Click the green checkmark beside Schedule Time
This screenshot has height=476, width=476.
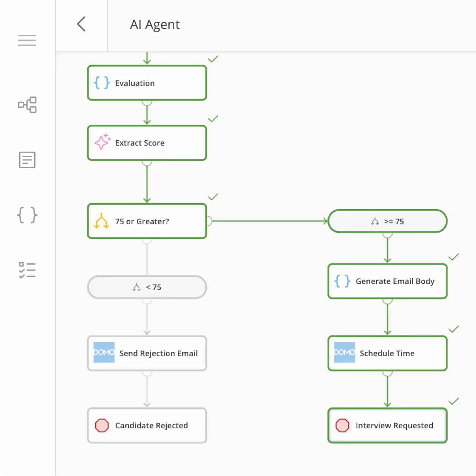pos(454,329)
